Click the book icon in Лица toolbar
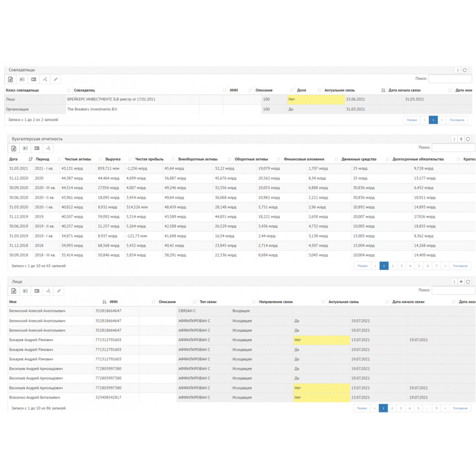This screenshot has width=476, height=476. click(37, 291)
